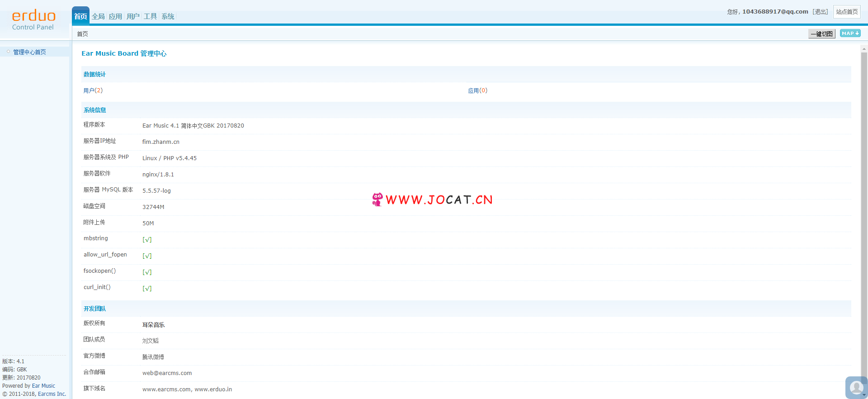Click the nginx/1.8.1 value
868x399 pixels.
(158, 175)
